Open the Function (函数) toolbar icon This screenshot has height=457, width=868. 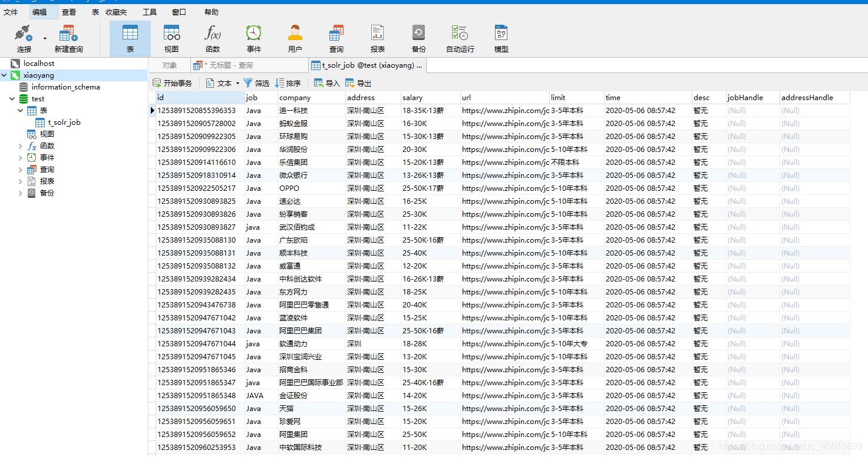pos(213,33)
